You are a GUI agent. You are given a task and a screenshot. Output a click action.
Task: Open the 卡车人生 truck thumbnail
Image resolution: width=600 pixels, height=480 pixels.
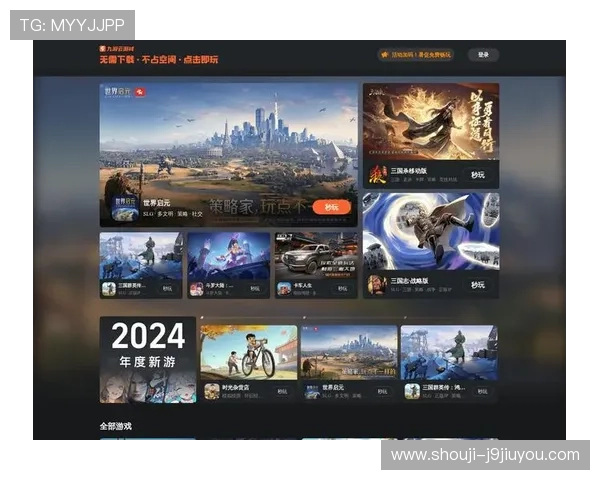(x=315, y=254)
